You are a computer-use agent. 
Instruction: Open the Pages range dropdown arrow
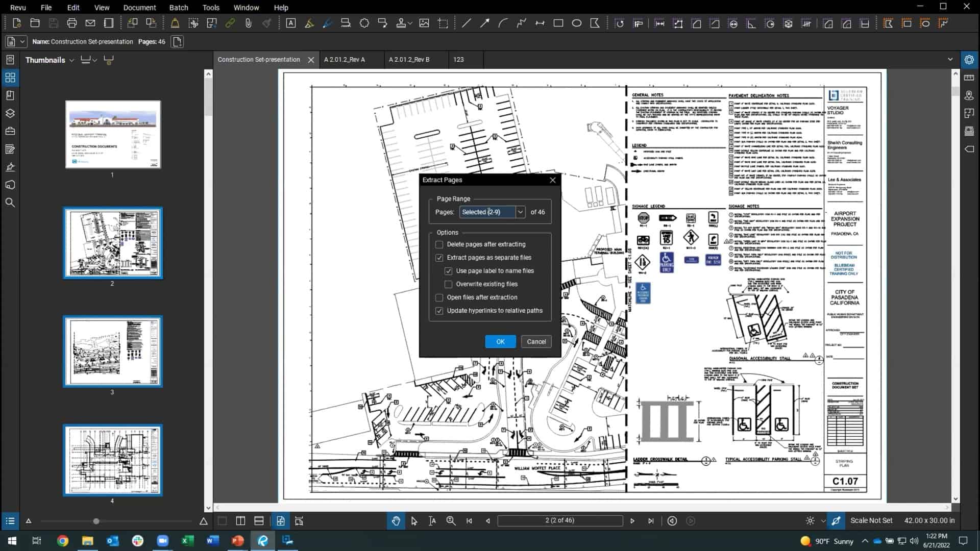pos(520,212)
